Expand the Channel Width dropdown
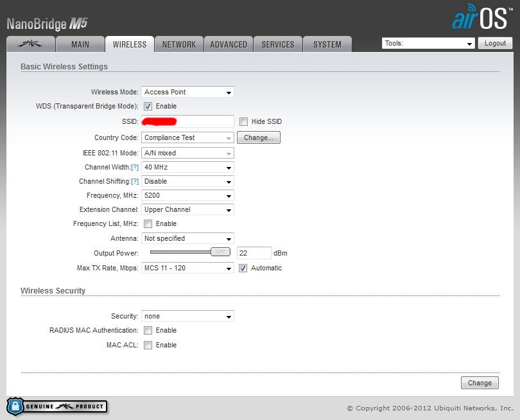520x420 pixels. [x=187, y=167]
